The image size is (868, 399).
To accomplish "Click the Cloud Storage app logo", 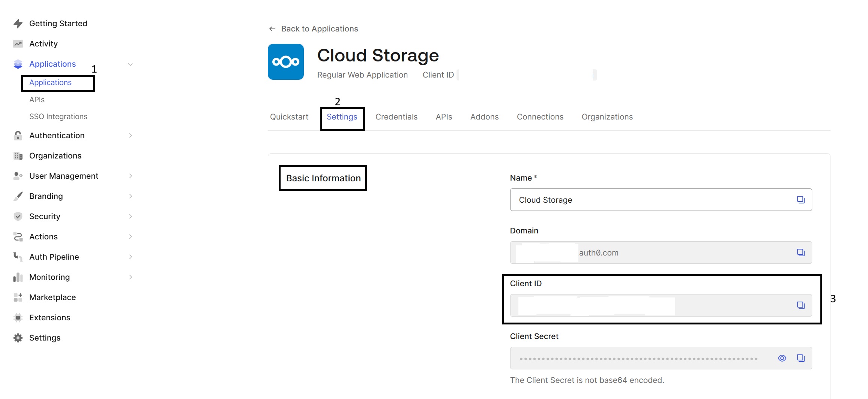I will point(285,62).
